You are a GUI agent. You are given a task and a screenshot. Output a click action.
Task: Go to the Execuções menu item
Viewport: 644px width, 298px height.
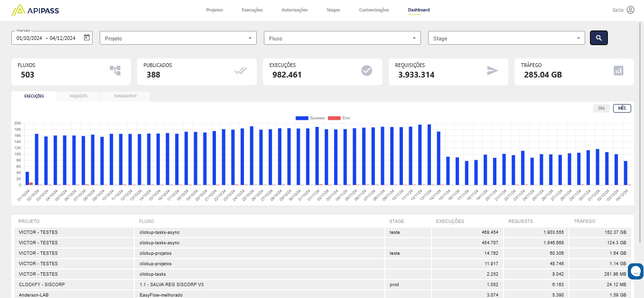pos(252,10)
